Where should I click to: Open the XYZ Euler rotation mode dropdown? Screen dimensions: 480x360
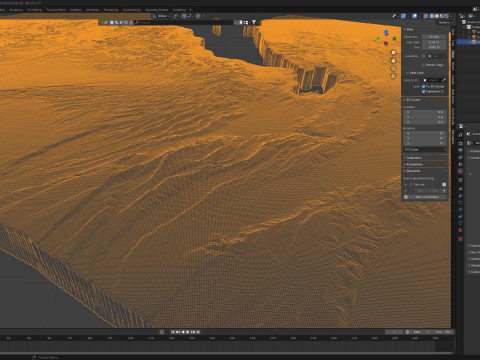pyautogui.click(x=425, y=149)
